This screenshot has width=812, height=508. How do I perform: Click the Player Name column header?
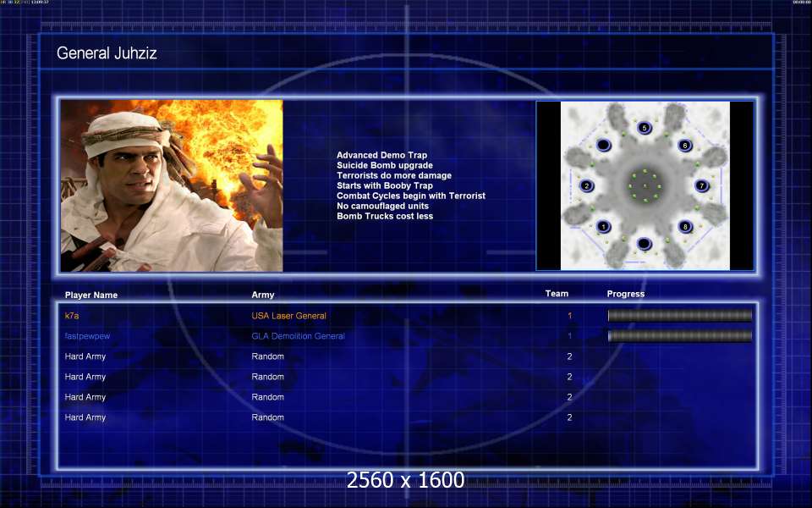coord(91,295)
